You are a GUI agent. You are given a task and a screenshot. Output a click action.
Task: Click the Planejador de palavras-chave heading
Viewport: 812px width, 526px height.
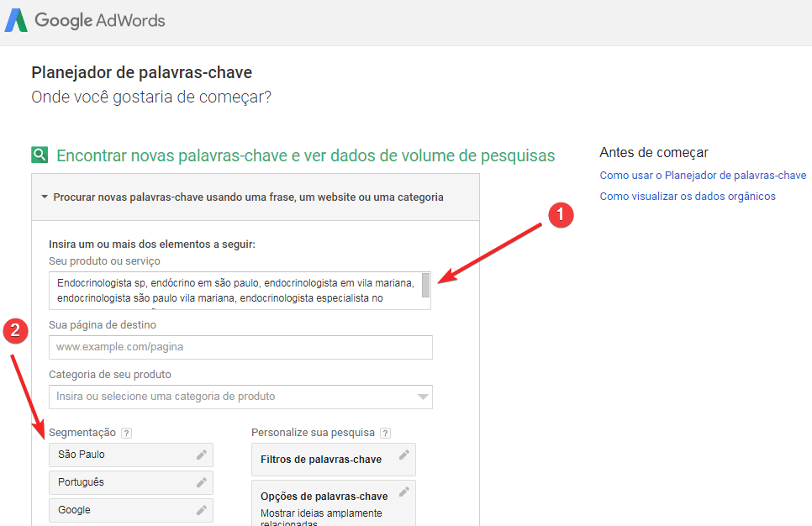[x=142, y=72]
